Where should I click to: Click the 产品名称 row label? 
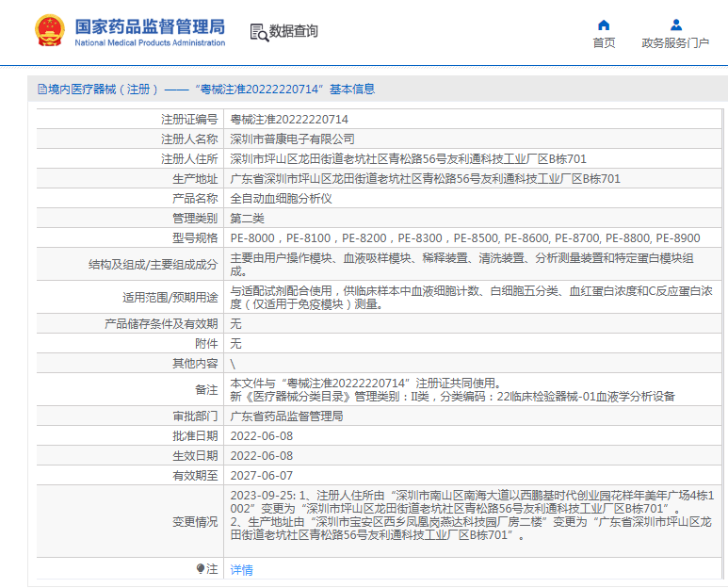tap(195, 199)
